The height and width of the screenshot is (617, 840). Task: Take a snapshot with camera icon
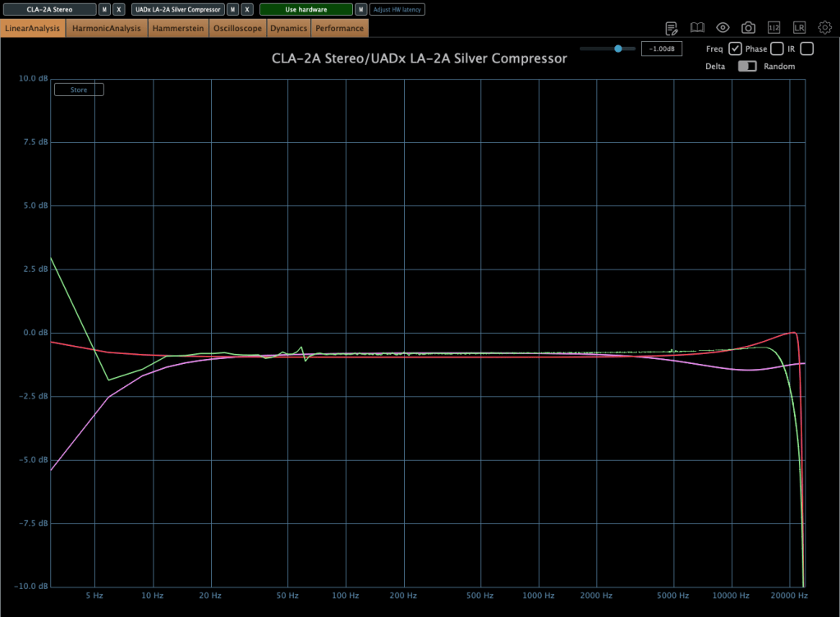pos(748,28)
